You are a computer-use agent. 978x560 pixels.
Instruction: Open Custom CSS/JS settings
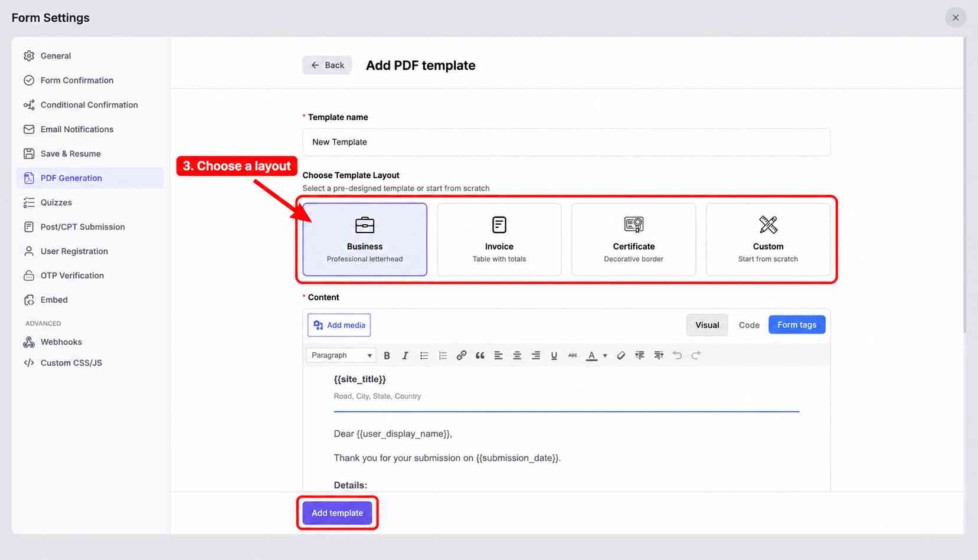(x=90, y=363)
